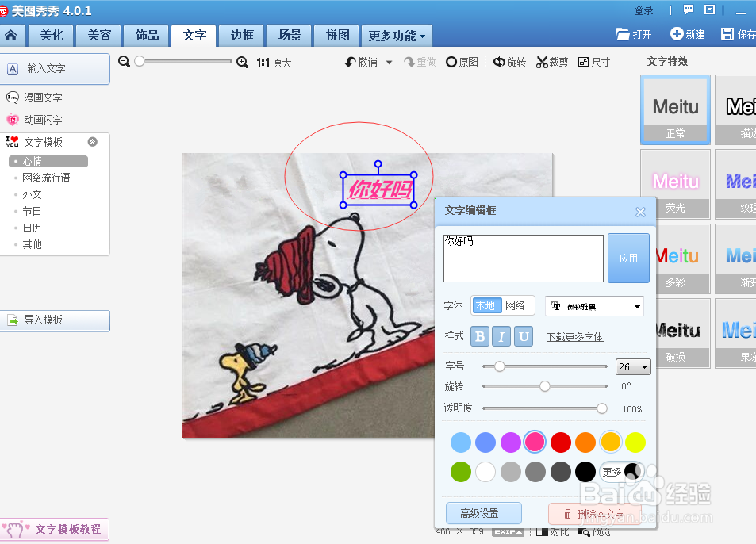Select the 荧光 text effect thumbnail
This screenshot has height=544, width=756.
point(675,184)
